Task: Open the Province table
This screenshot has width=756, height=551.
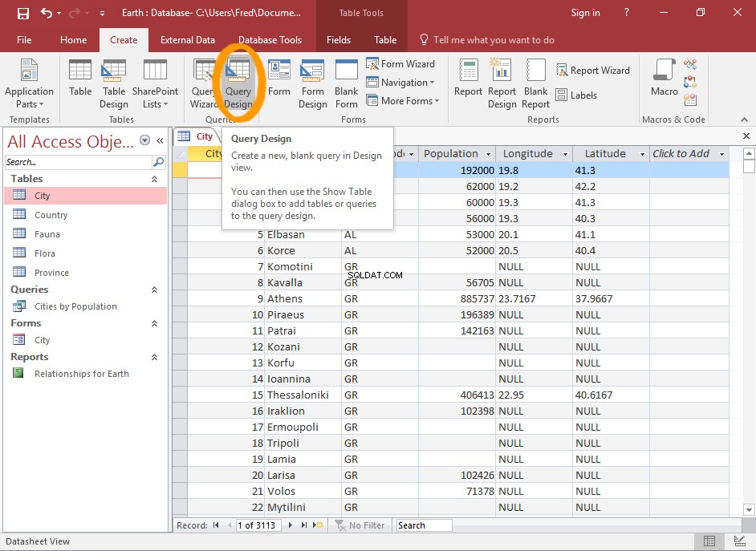Action: pos(86,273)
